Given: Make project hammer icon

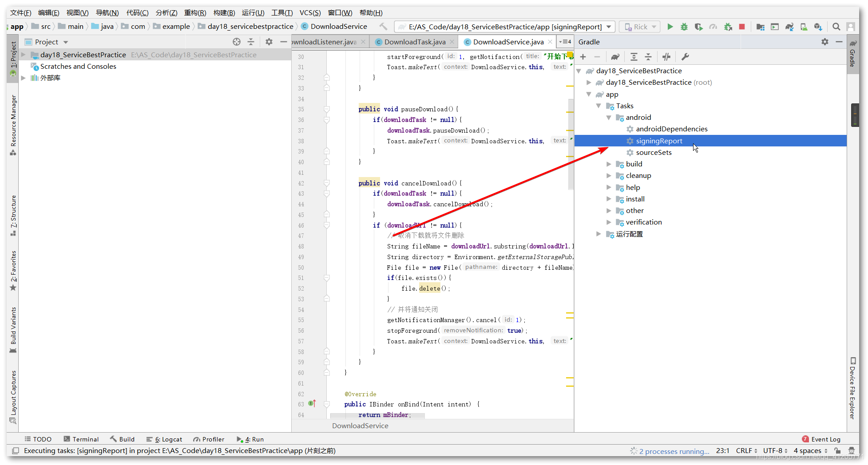Looking at the screenshot, I should coord(383,27).
